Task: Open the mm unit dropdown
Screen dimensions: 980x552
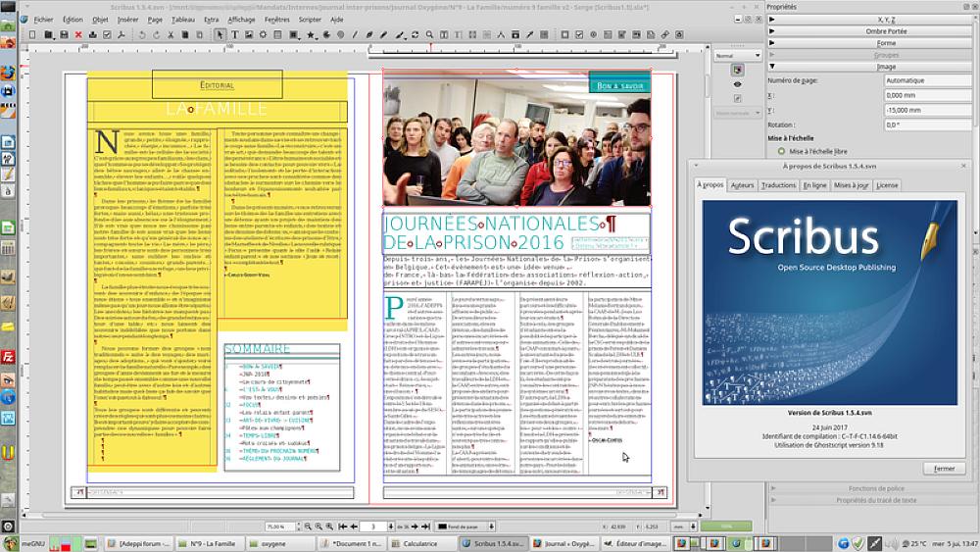Action: (684, 527)
